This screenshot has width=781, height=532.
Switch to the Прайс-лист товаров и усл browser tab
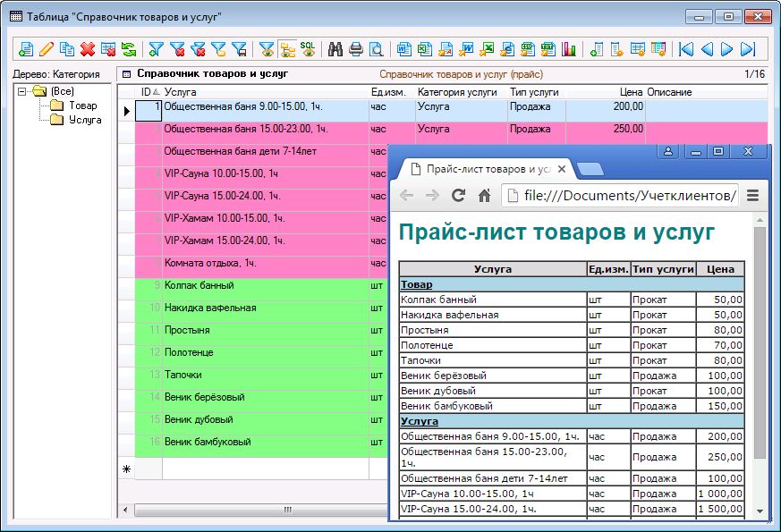488,169
